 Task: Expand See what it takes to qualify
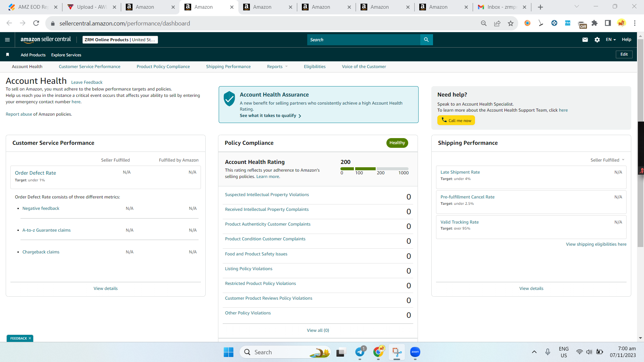click(x=270, y=116)
